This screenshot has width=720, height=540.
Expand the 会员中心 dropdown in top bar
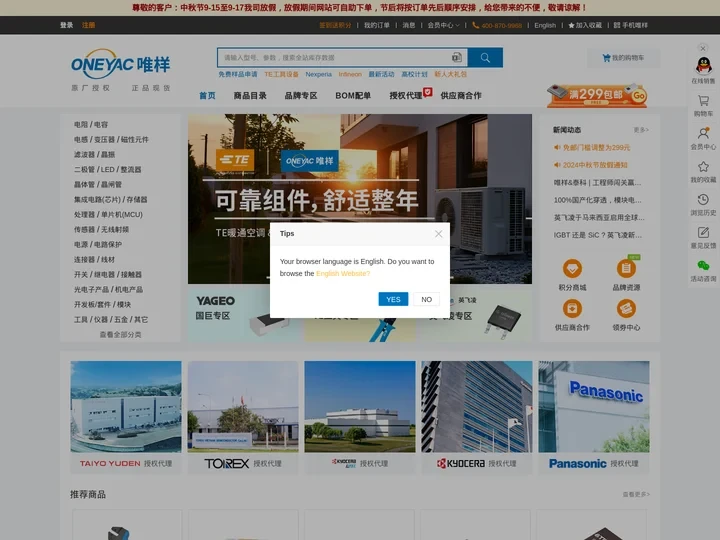[443, 25]
